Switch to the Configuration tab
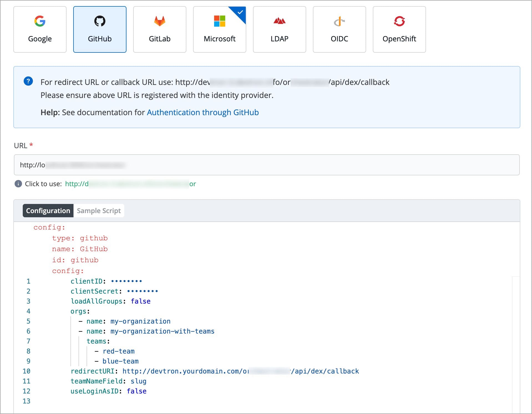Screen dimensions: 532x414 48,211
